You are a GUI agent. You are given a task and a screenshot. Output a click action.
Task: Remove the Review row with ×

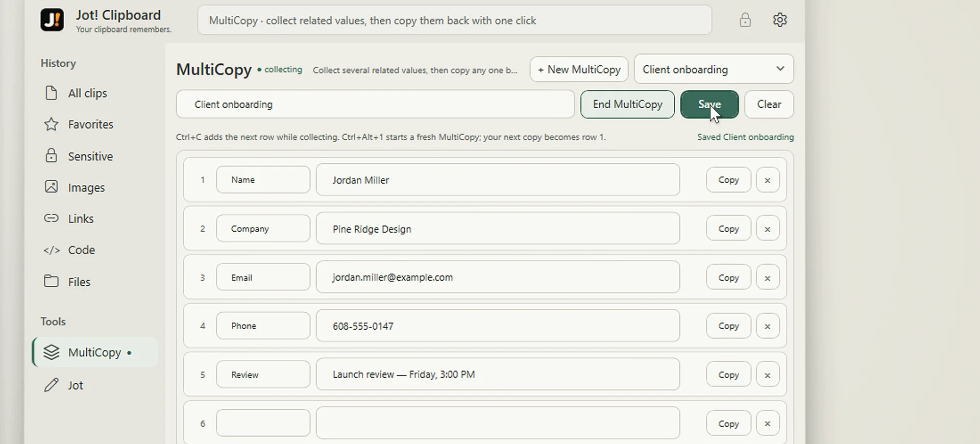[767, 375]
